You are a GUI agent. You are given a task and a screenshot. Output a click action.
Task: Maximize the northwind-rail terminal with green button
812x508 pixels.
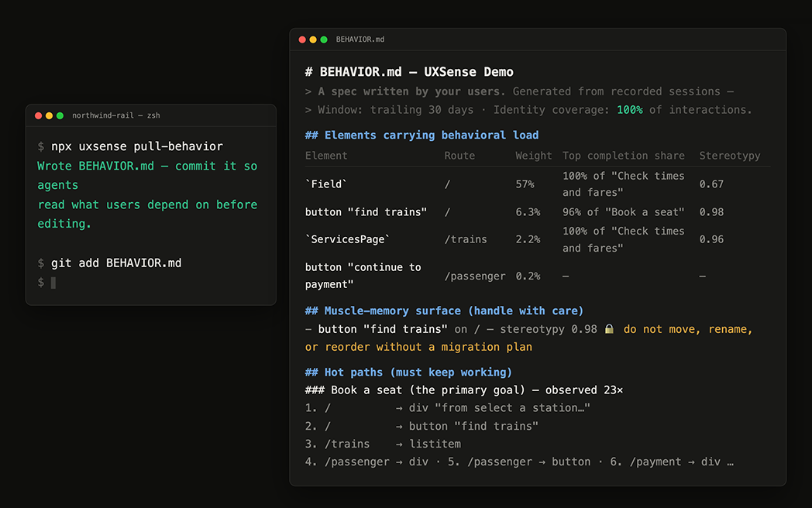point(60,115)
